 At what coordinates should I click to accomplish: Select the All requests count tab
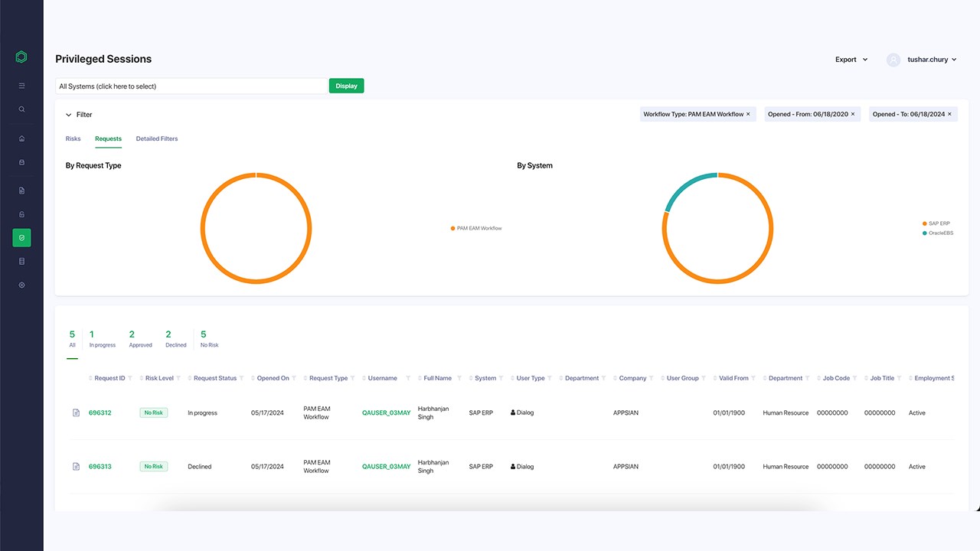72,339
